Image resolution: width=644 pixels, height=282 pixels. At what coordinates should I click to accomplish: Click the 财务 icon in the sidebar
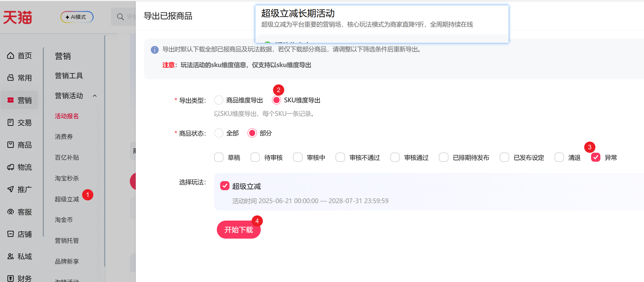coord(11,278)
